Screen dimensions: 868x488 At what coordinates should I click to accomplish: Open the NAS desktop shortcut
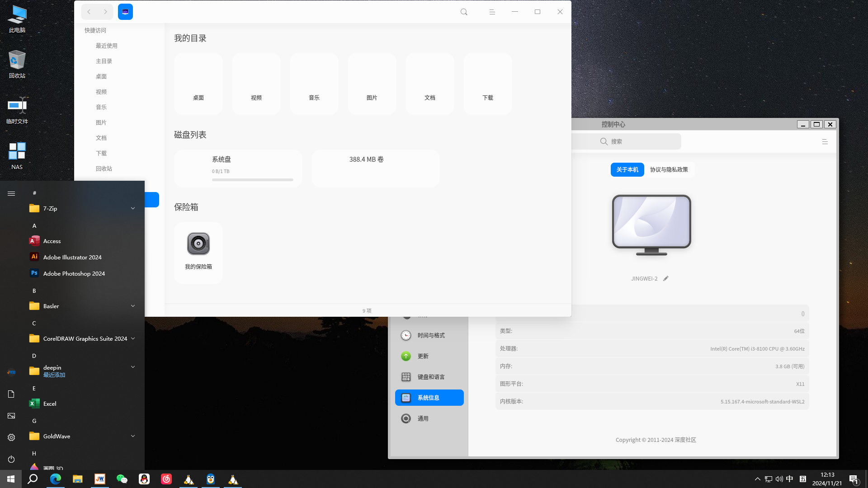17,155
